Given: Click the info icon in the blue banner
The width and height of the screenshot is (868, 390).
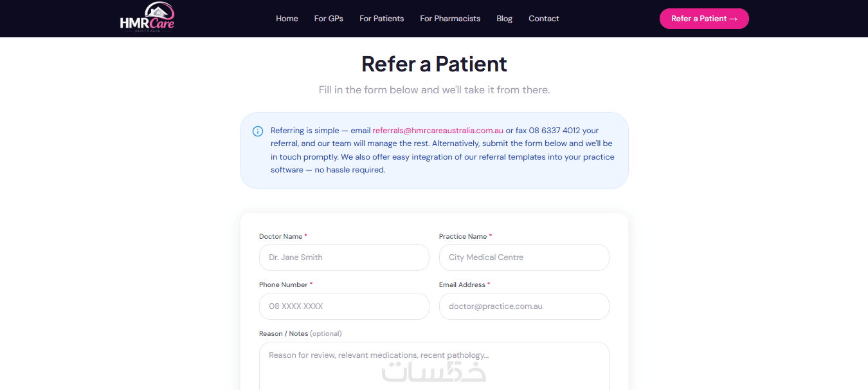Looking at the screenshot, I should point(258,131).
